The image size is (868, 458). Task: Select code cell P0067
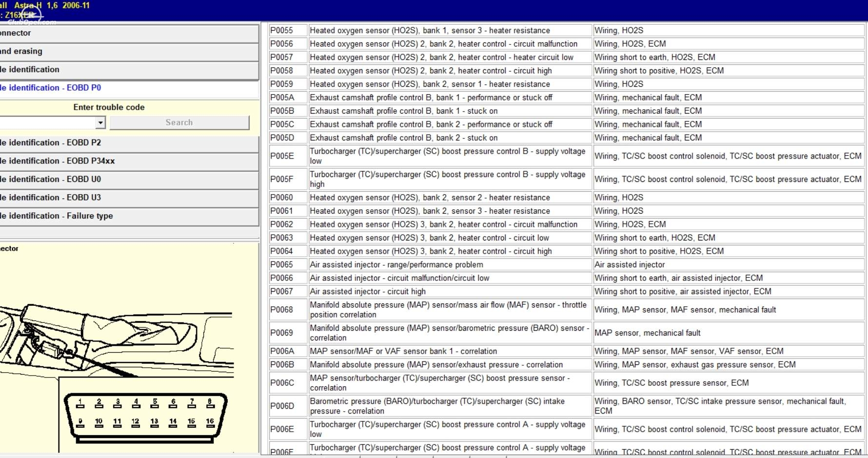(288, 291)
